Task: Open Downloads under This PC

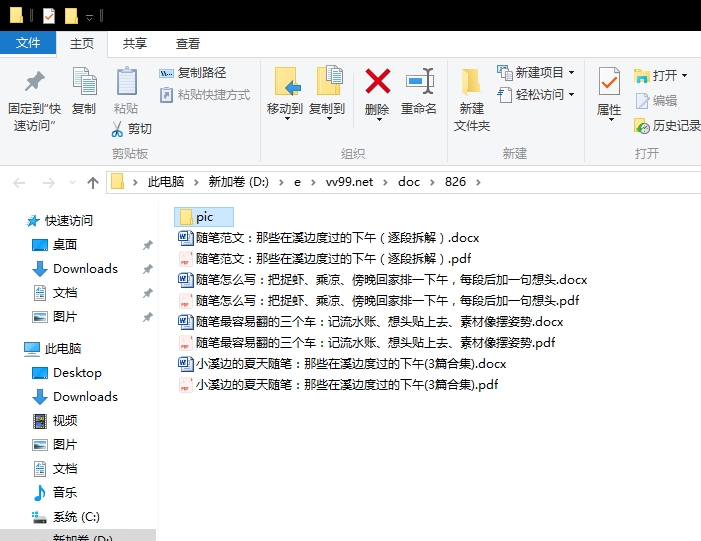Action: (x=75, y=397)
